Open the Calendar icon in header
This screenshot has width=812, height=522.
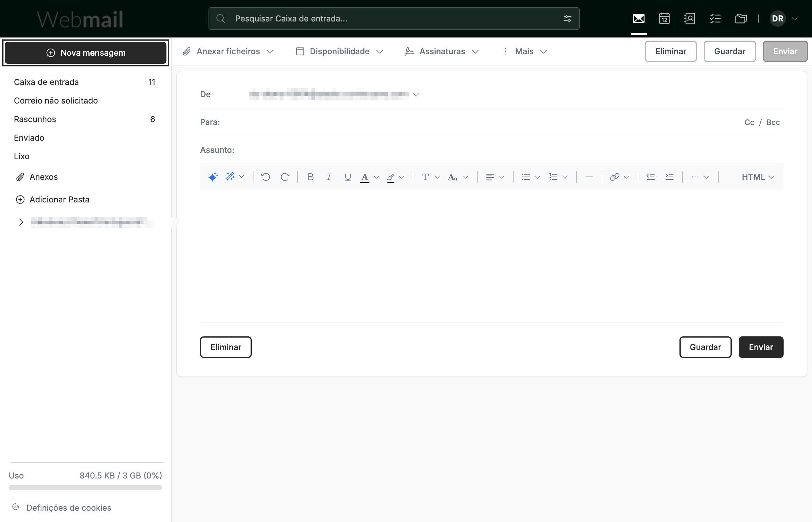click(x=664, y=19)
